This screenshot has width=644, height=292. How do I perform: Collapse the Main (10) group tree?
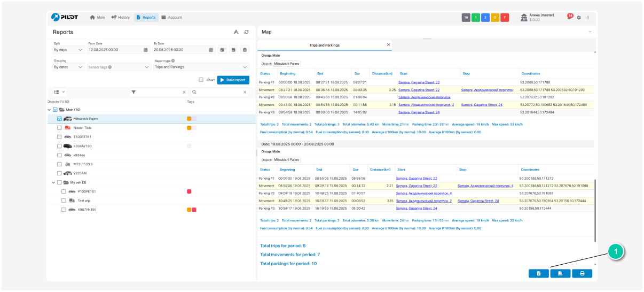coord(49,110)
